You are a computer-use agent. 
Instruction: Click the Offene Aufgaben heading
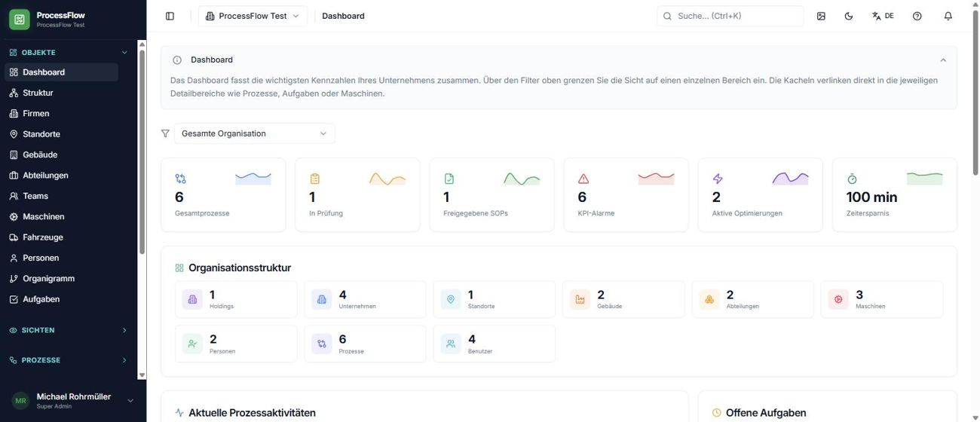click(766, 413)
